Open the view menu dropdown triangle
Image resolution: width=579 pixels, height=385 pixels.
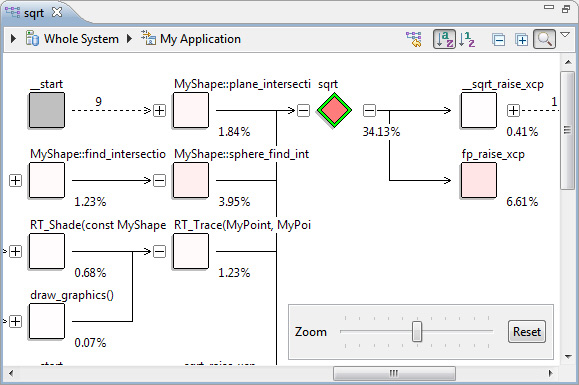coord(565,35)
